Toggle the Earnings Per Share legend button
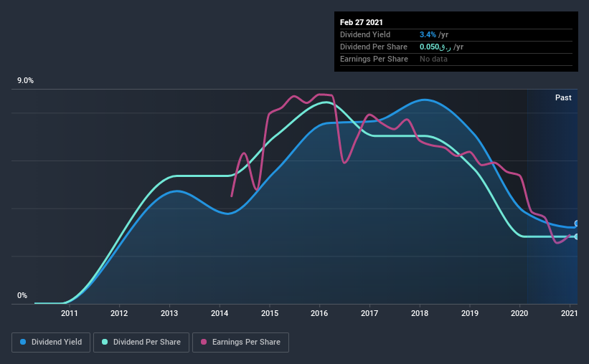589x364 pixels. (241, 343)
